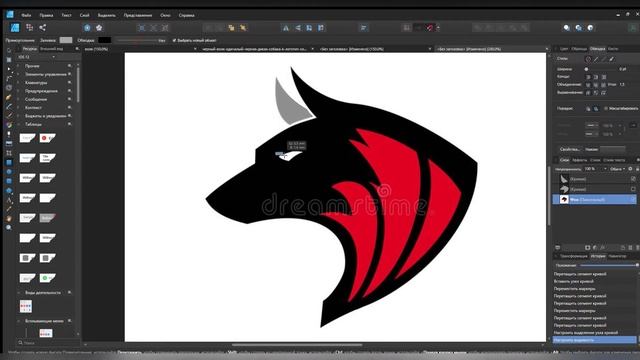Select the no-stroke style icon
This screenshot has width=640, height=360.
click(x=588, y=59)
